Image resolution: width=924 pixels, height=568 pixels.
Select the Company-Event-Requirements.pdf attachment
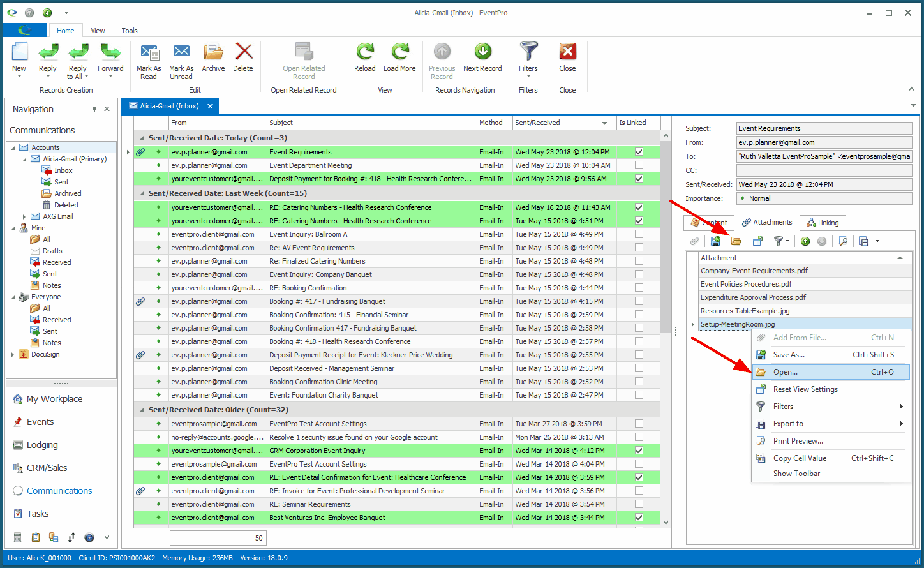pyautogui.click(x=805, y=271)
